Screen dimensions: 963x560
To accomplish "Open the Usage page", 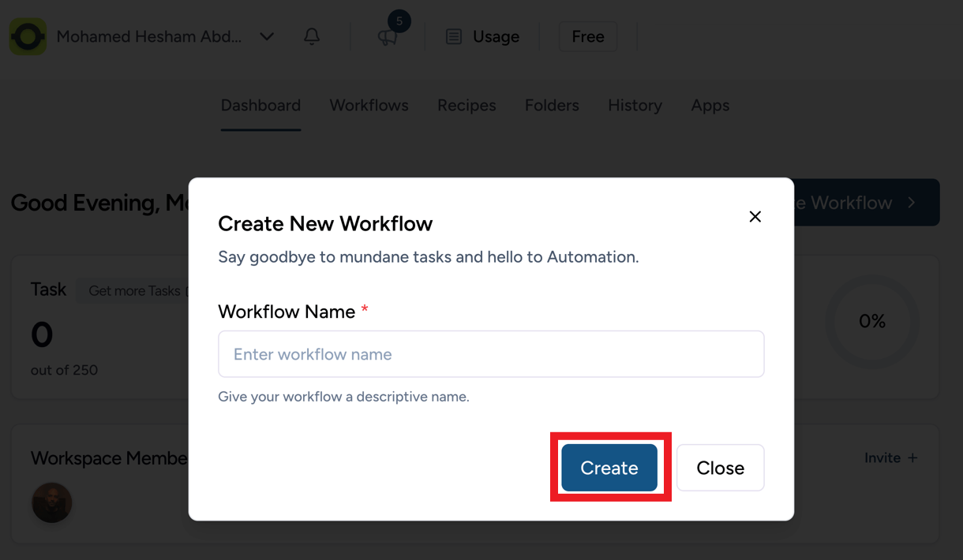I will point(482,36).
